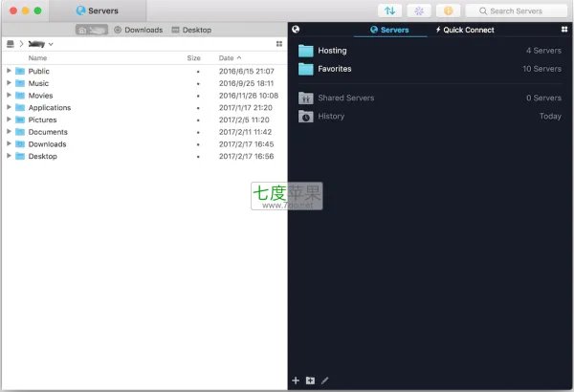
Task: Switch to the Servers tab in remote pane
Action: 389,30
